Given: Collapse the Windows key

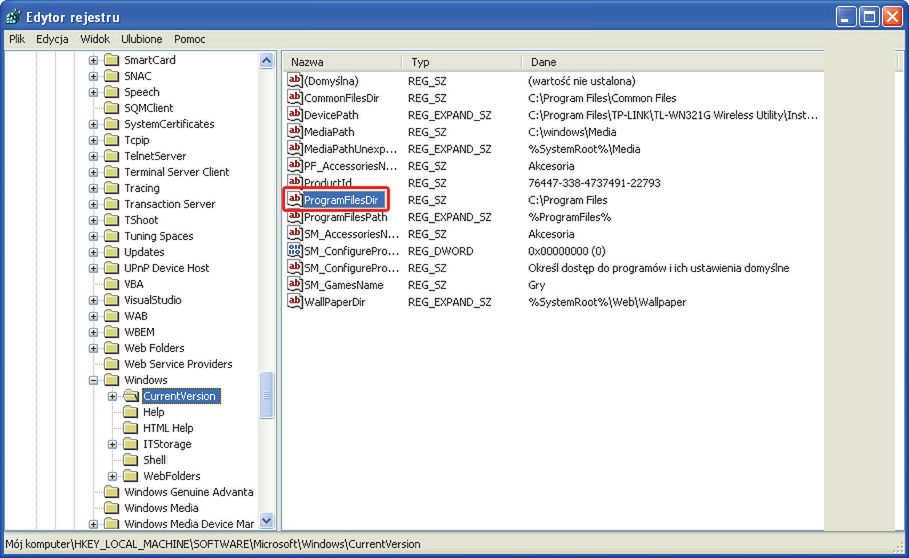Looking at the screenshot, I should click(93, 380).
